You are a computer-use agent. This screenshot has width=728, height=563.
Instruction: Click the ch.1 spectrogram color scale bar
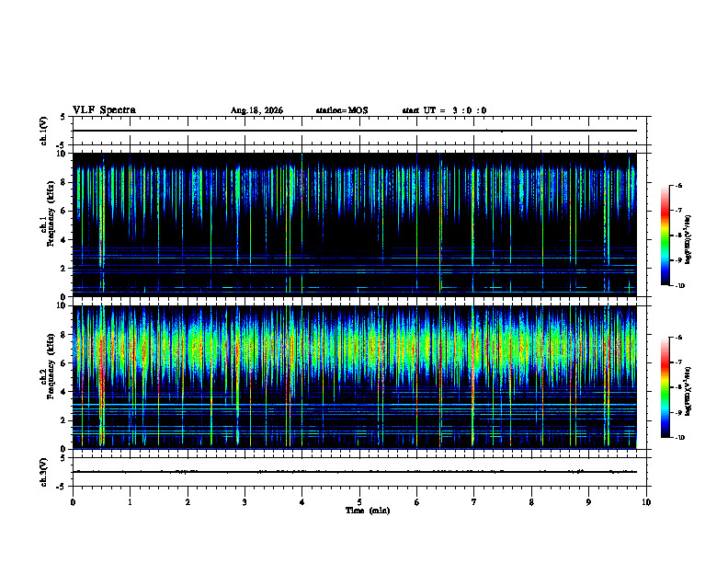click(665, 236)
